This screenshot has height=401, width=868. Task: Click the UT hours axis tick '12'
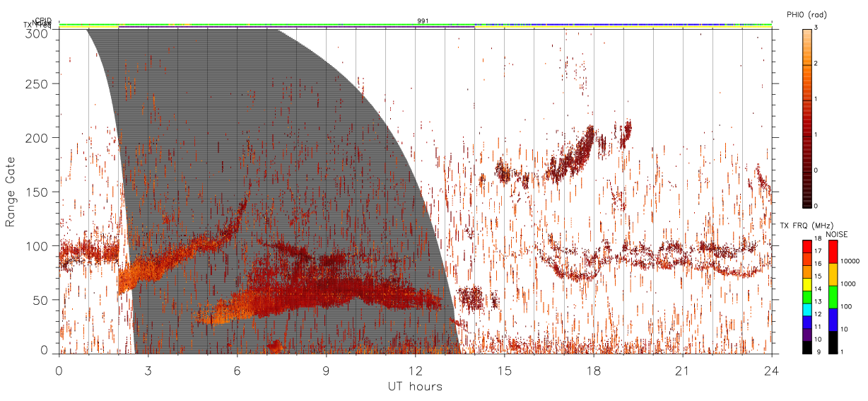tap(416, 370)
